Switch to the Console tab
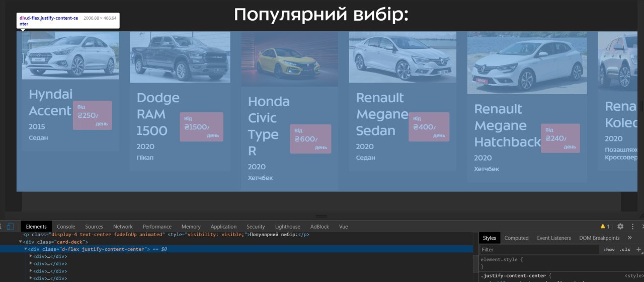The image size is (644, 282). pos(66,227)
